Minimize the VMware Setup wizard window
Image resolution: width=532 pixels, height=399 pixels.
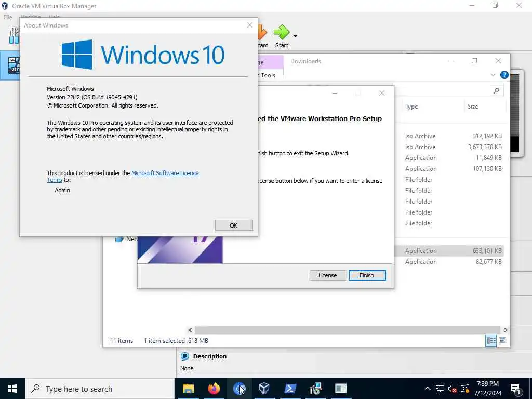335,93
